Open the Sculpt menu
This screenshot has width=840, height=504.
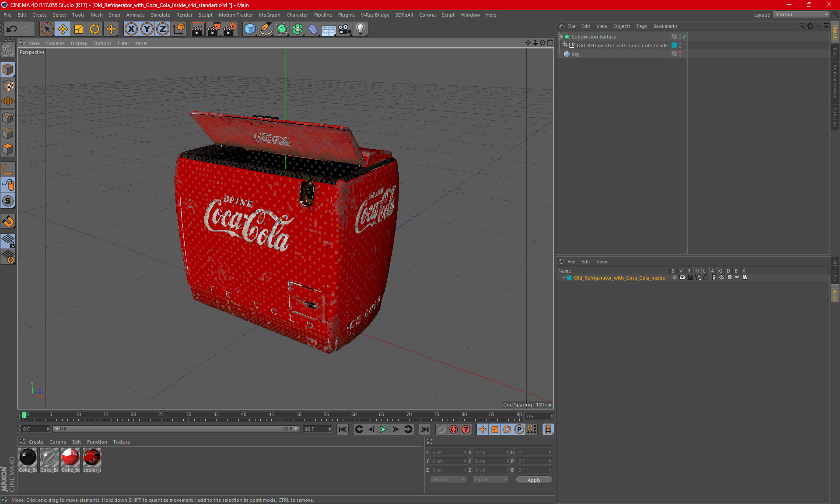[x=205, y=15]
